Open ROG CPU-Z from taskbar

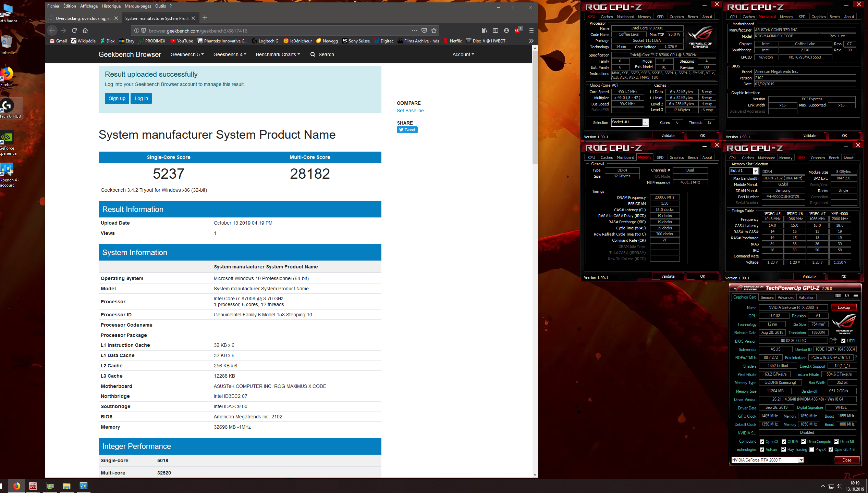[x=33, y=485]
